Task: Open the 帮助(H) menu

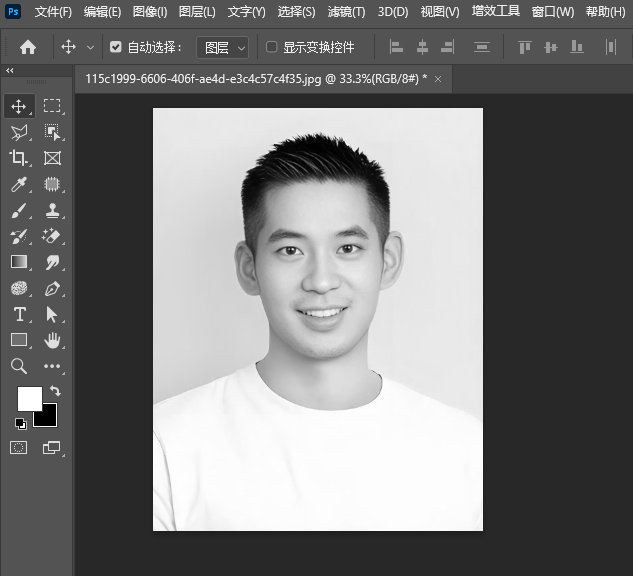Action: [x=606, y=12]
